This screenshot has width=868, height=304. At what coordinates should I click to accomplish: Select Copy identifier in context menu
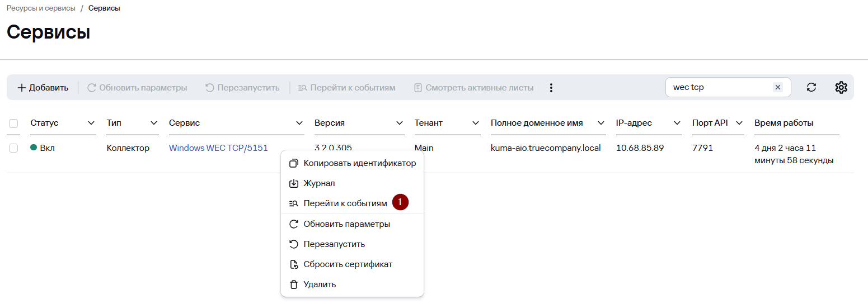pos(359,163)
